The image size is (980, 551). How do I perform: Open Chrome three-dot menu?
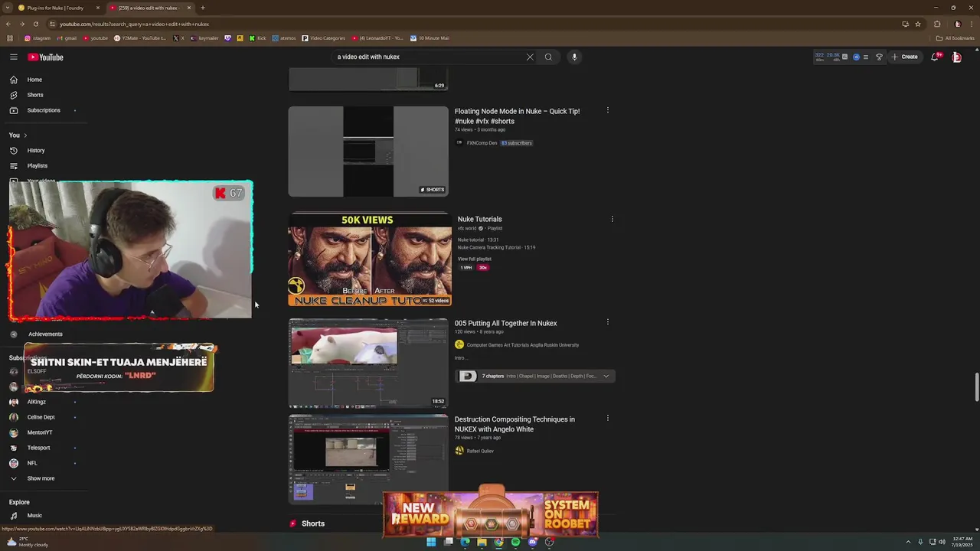tap(972, 24)
